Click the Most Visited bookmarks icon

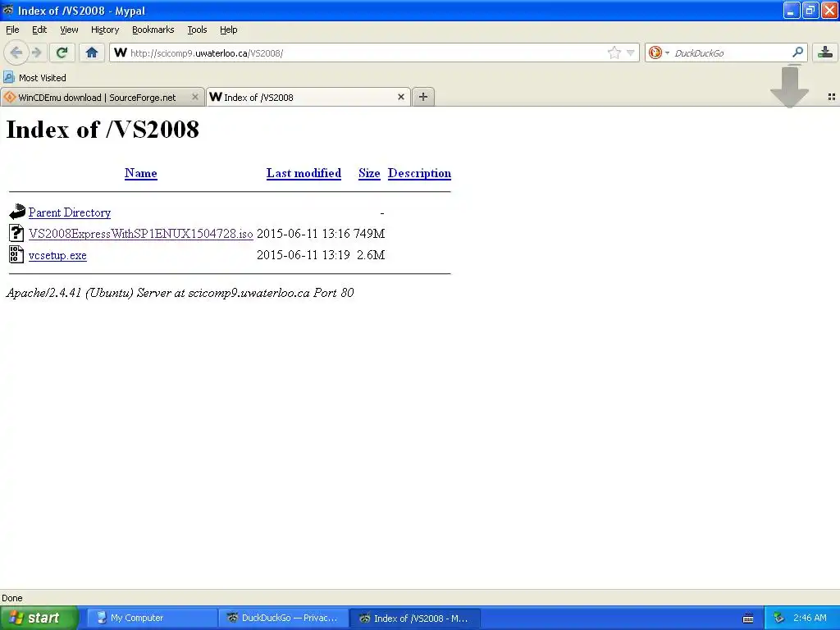pyautogui.click(x=9, y=77)
